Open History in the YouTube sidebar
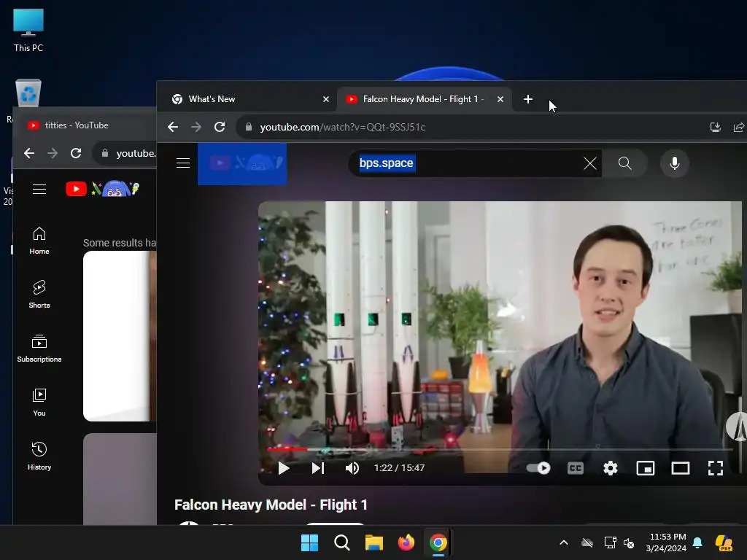Viewport: 747px width, 560px height. 39,456
